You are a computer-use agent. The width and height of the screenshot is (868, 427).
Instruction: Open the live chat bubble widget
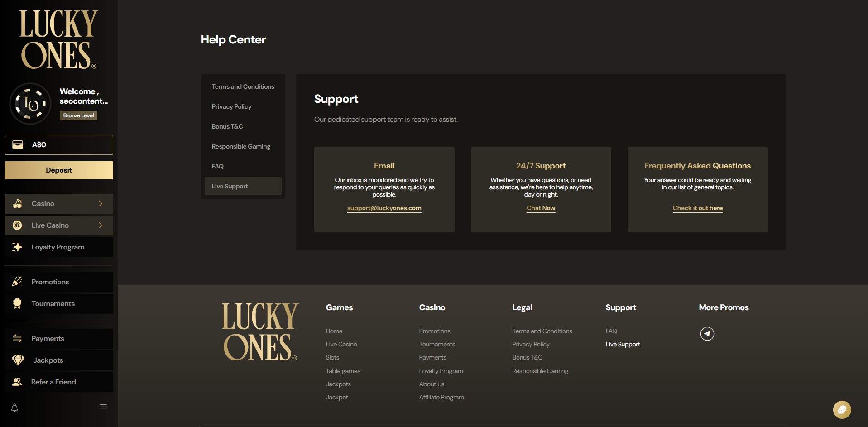point(842,410)
